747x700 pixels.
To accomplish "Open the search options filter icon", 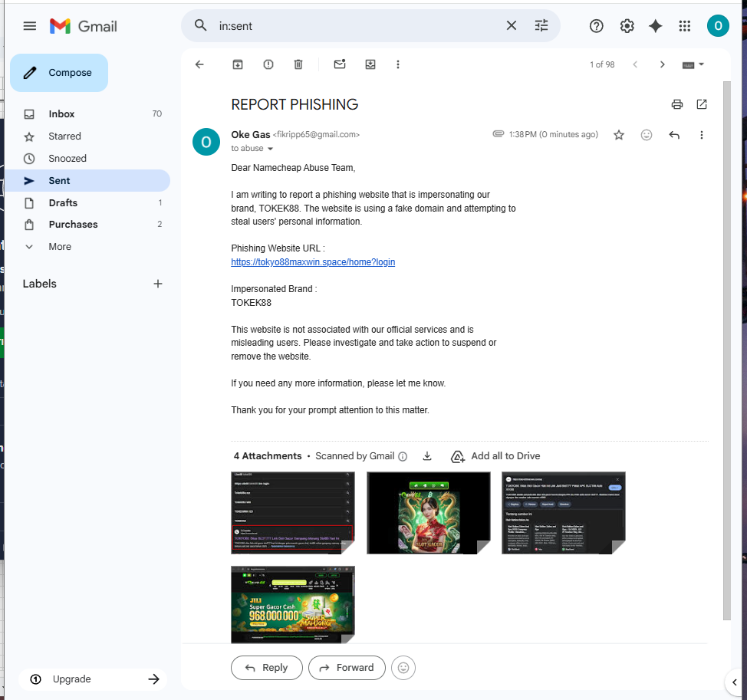I will tap(541, 26).
